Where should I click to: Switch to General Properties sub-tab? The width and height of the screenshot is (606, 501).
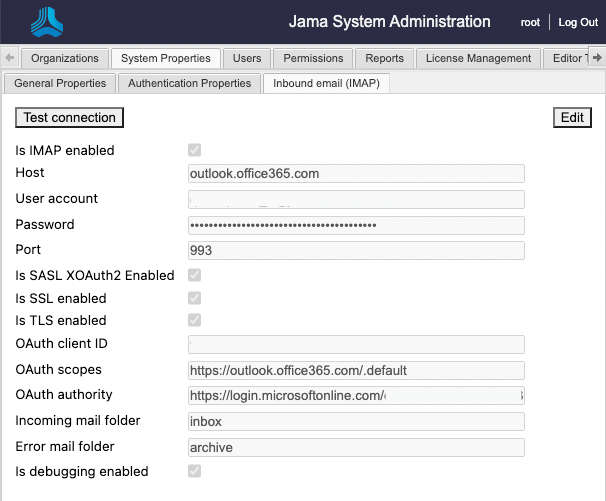pyautogui.click(x=60, y=84)
